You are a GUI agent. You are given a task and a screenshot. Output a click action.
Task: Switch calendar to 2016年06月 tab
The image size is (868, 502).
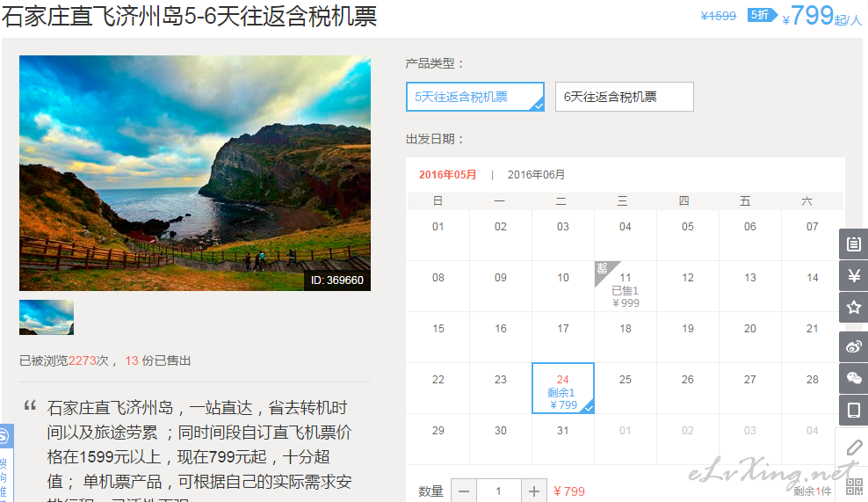(536, 175)
